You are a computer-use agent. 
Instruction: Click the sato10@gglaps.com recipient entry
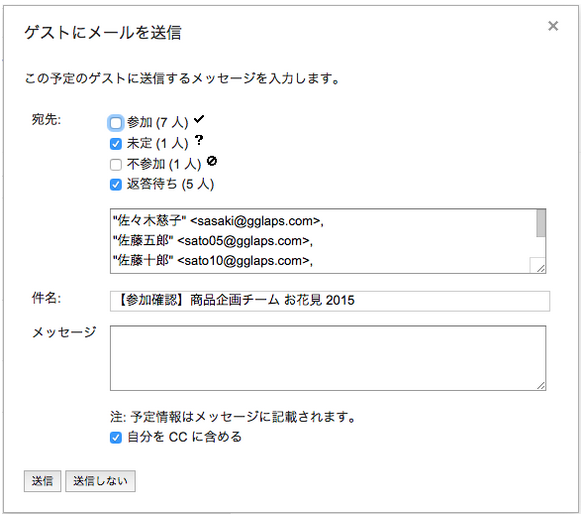click(x=213, y=261)
